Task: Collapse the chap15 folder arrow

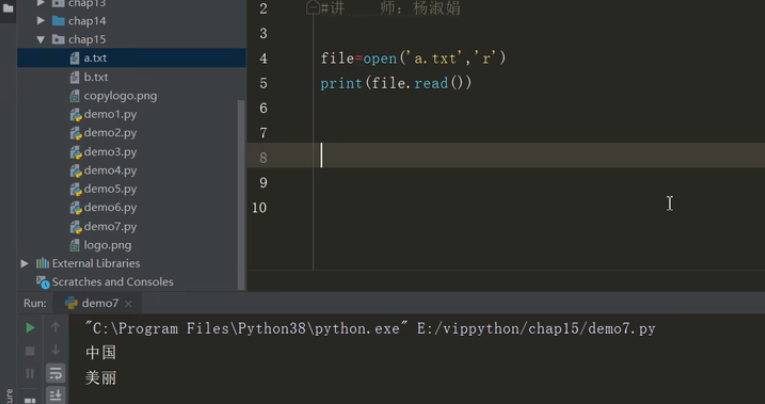Action: click(41, 40)
